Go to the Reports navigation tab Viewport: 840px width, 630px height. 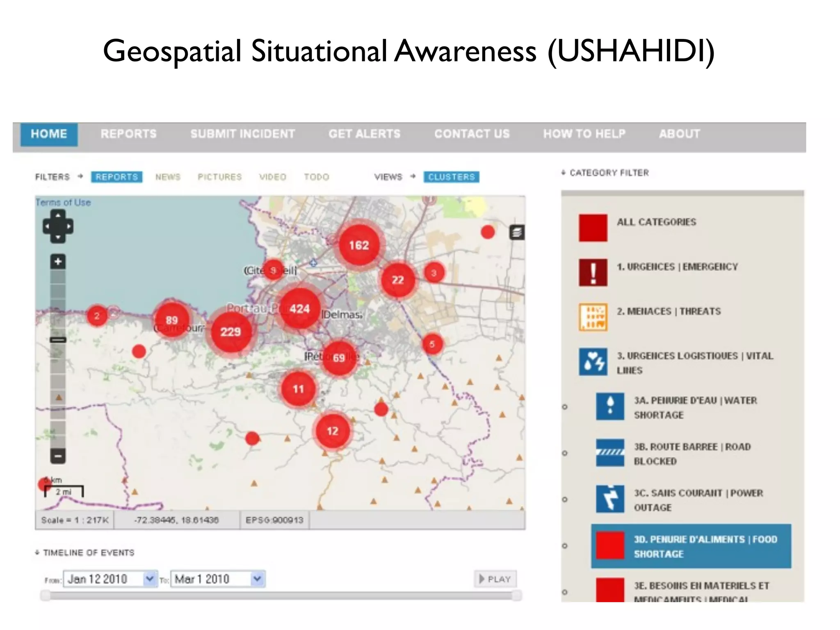[128, 134]
